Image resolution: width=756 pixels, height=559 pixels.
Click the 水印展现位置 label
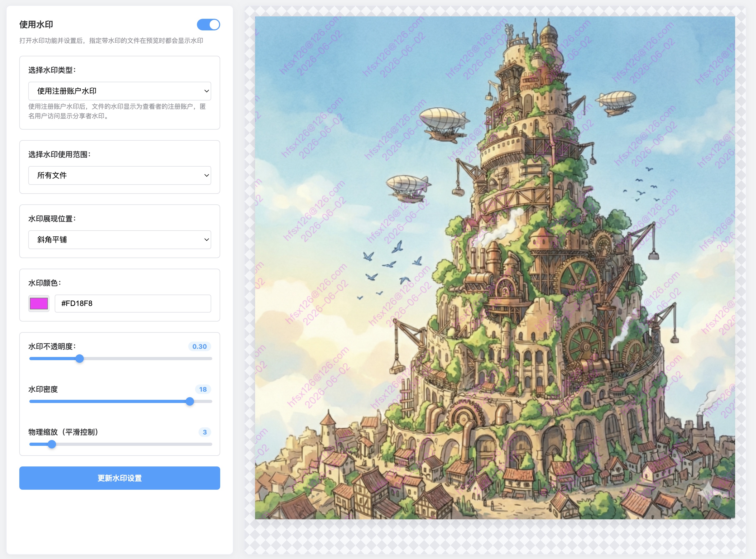tap(52, 219)
